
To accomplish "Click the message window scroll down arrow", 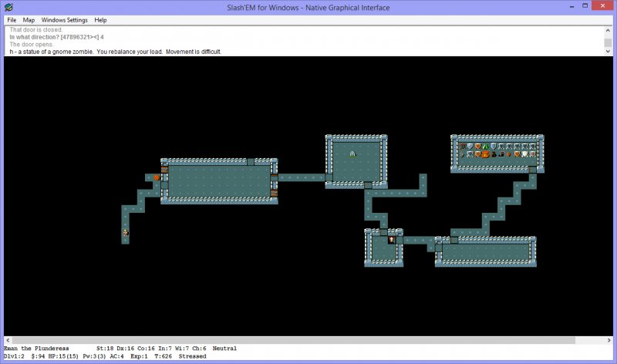I will 608,51.
